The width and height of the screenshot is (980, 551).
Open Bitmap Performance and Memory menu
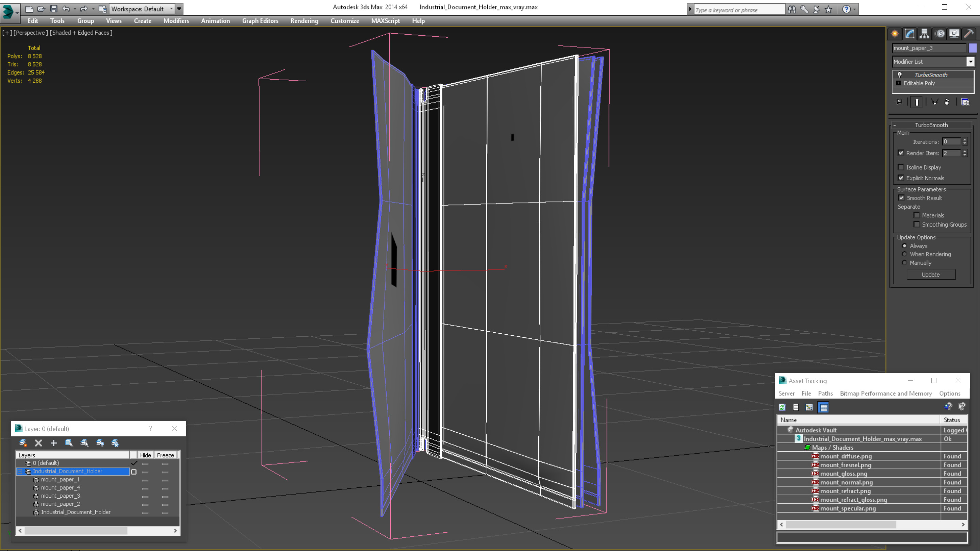point(886,394)
